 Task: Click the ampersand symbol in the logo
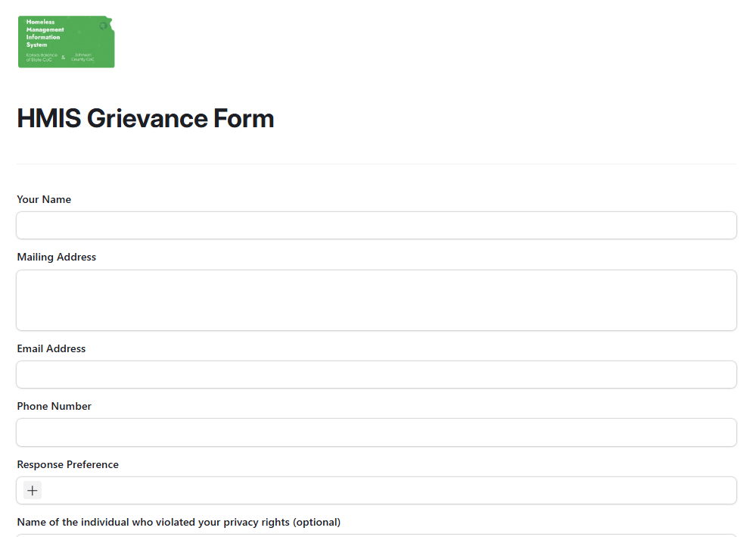(x=64, y=58)
